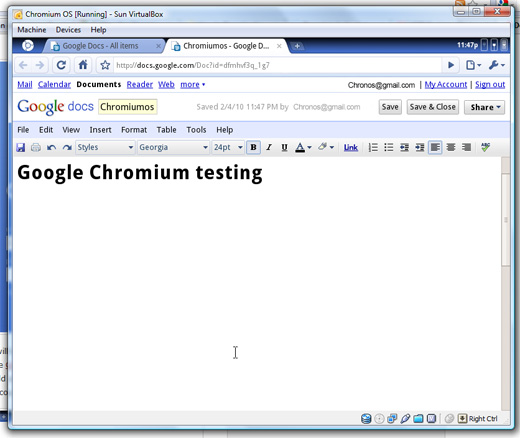
Task: Open a new browser tab
Action: pos(297,46)
